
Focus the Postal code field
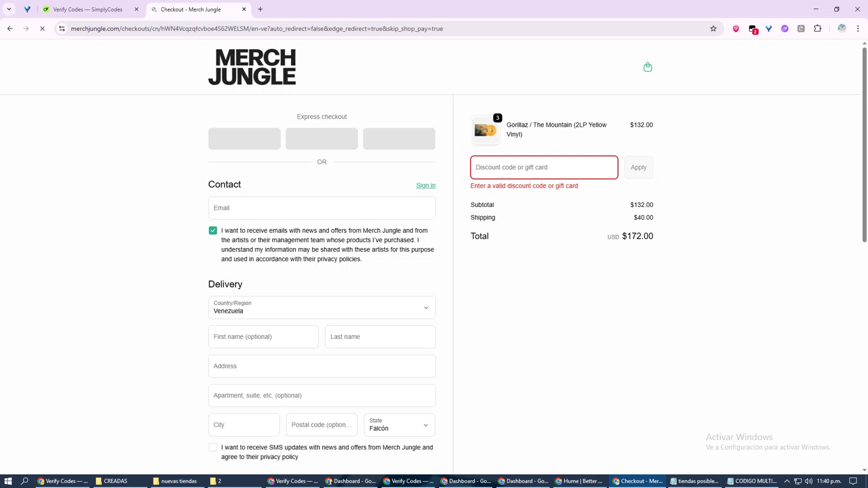322,425
